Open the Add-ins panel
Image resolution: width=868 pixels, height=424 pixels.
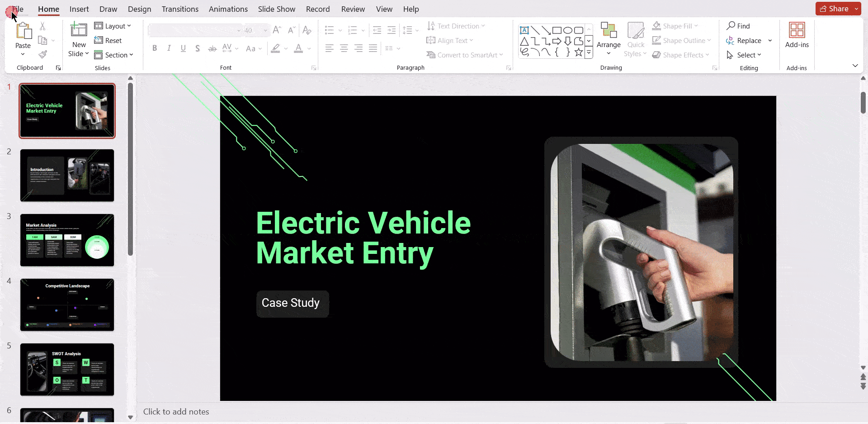(797, 35)
